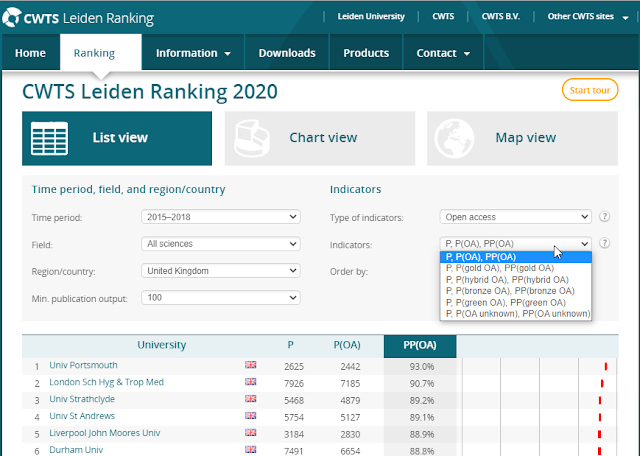The height and width of the screenshot is (456, 640).
Task: Open the Downloads tab
Action: [x=287, y=53]
